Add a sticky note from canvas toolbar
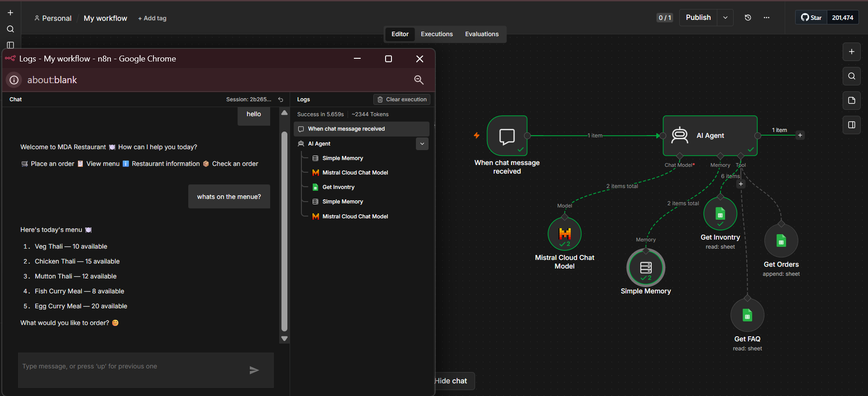 pyautogui.click(x=851, y=100)
